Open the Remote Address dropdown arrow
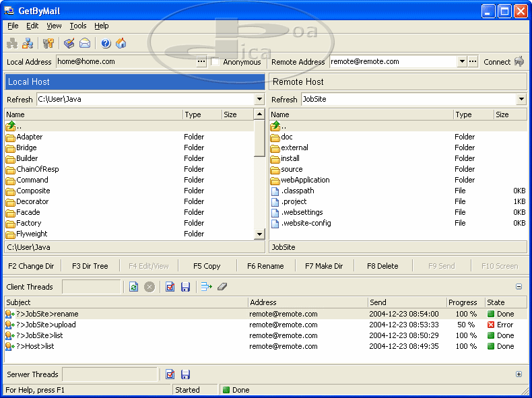The height and width of the screenshot is (398, 532). pos(462,61)
